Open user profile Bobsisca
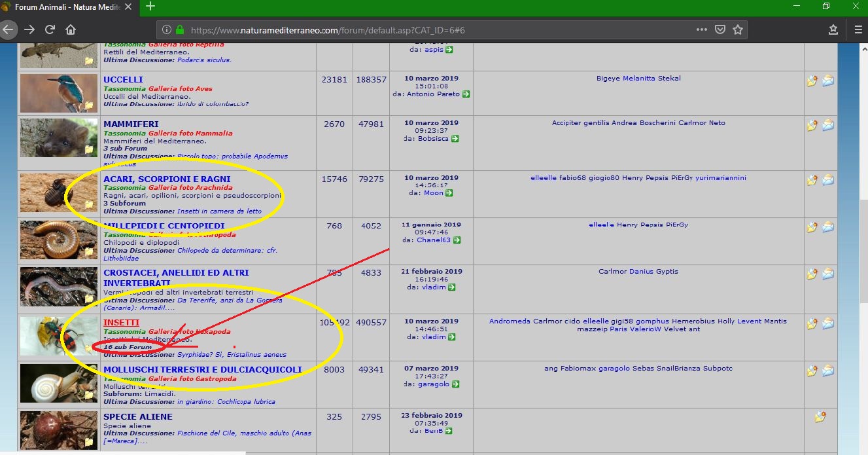Image resolution: width=868 pixels, height=455 pixels. (x=433, y=139)
